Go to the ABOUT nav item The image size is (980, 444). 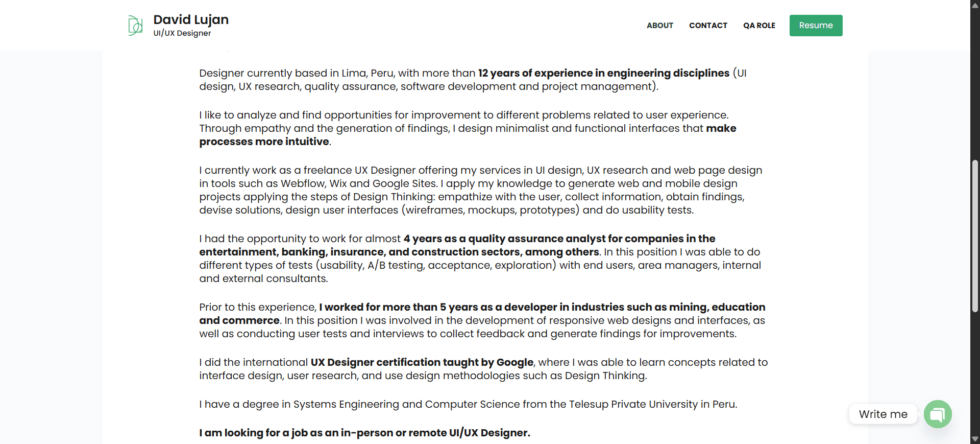click(659, 26)
